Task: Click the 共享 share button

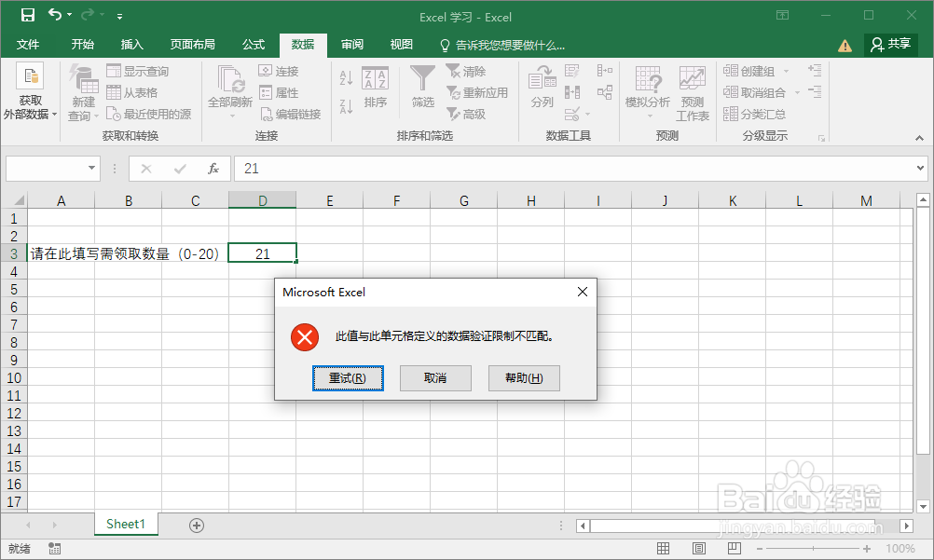Action: coord(890,45)
